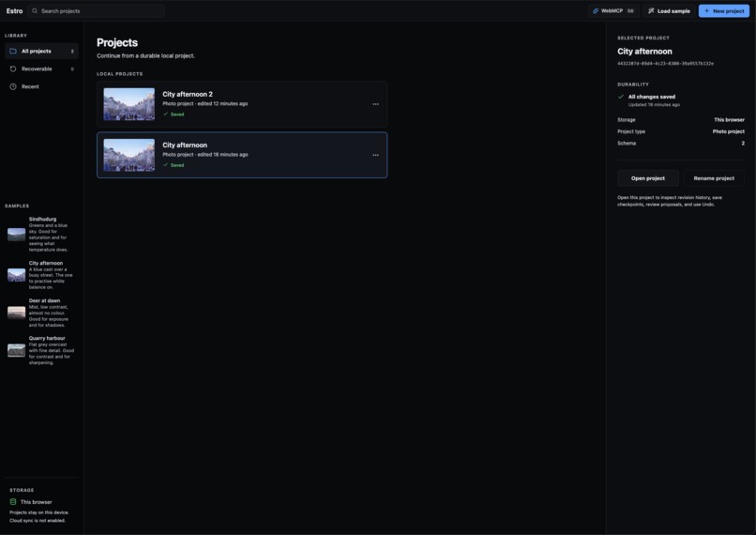Click 'Cloud sync is not enabled.' text
Screen dimensions: 756x535
[x=38, y=521]
